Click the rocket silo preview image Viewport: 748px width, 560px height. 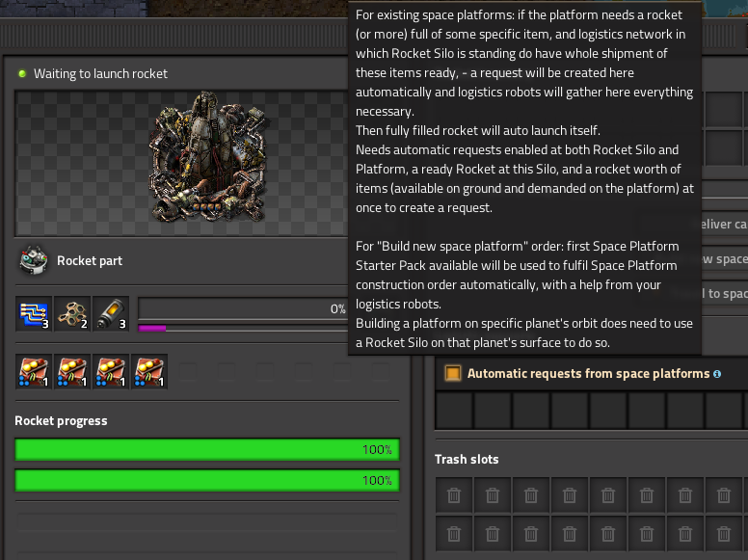click(208, 157)
